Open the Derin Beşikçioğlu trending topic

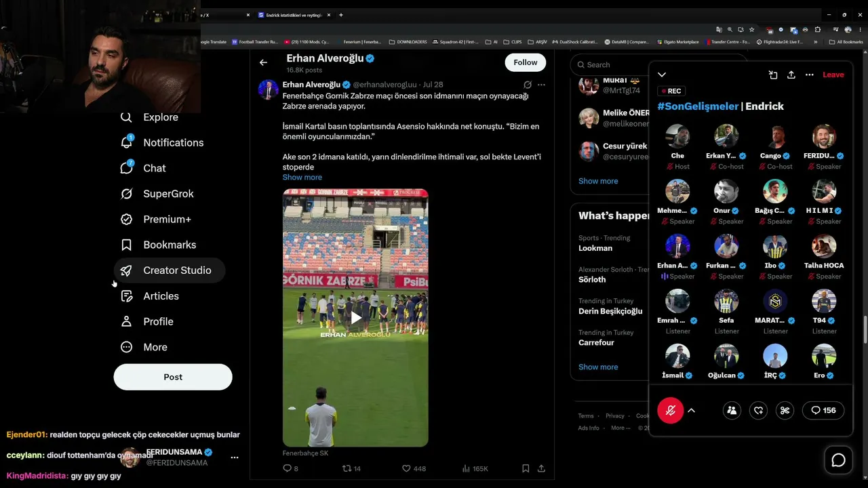click(610, 311)
